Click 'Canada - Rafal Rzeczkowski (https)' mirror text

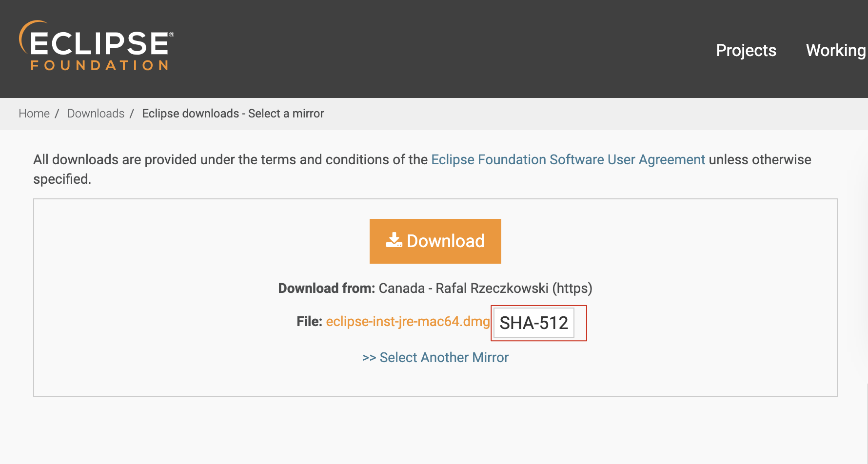[486, 288]
